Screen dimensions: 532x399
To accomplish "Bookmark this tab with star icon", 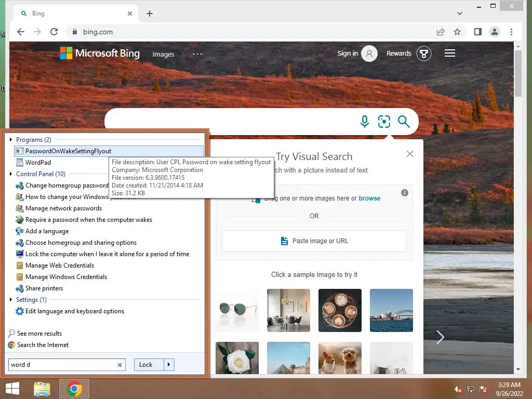I will (x=457, y=32).
